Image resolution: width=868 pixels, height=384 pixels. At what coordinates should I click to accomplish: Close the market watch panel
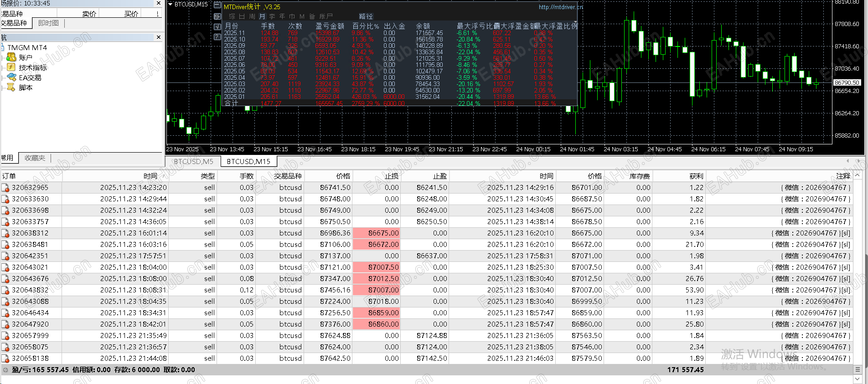tap(159, 3)
